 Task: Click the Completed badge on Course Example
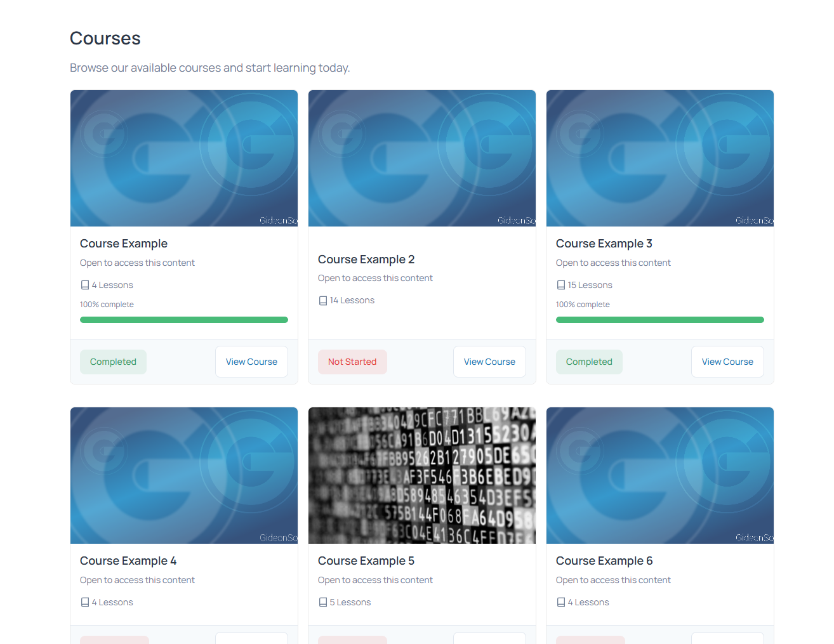(x=113, y=362)
